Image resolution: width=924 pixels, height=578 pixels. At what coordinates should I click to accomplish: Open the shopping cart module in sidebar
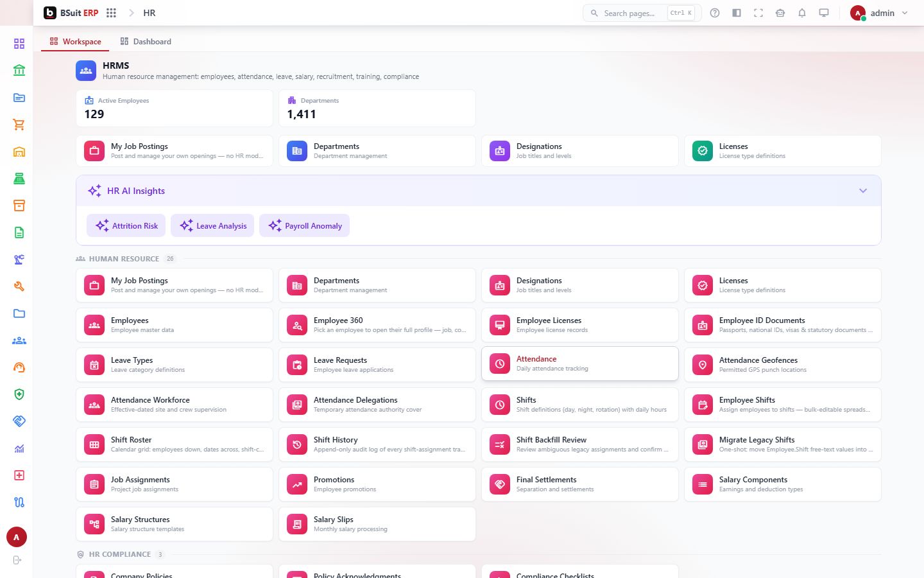[19, 125]
